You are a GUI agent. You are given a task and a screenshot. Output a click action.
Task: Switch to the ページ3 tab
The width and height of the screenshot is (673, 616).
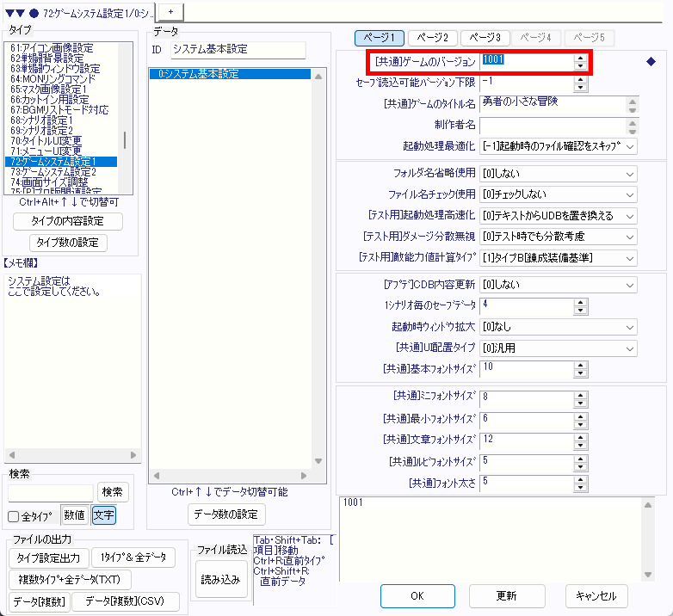[485, 38]
